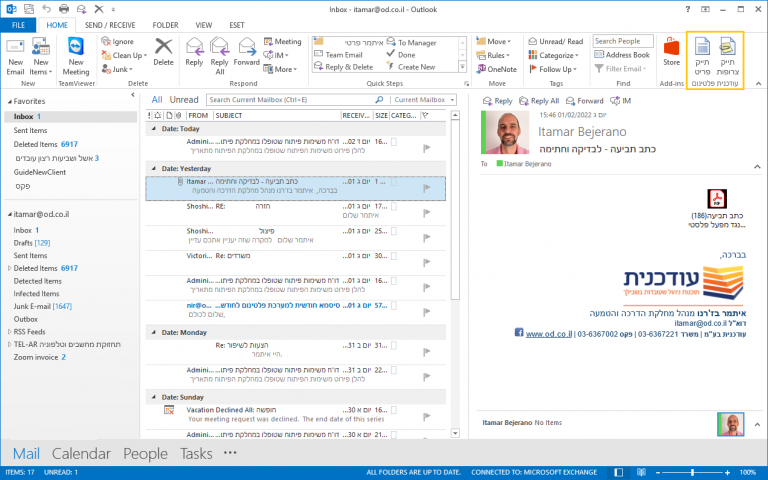Click Reply in the reading pane
768x480 pixels.
click(497, 101)
